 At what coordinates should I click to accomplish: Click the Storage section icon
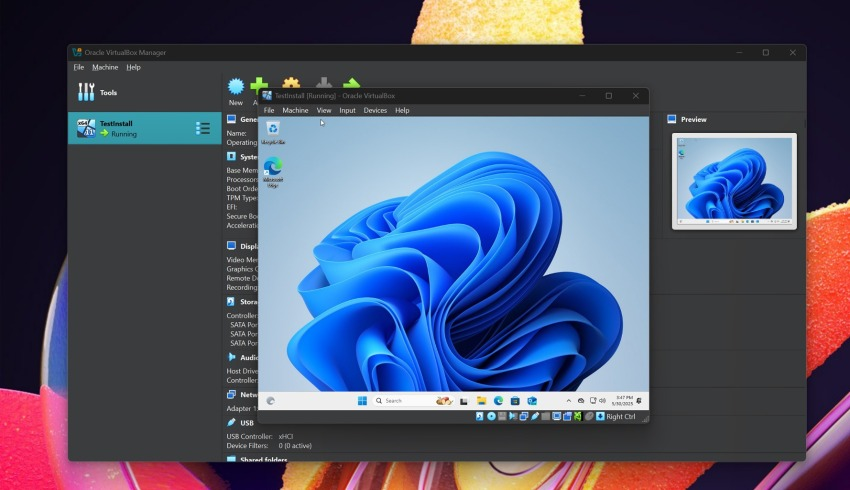(231, 301)
